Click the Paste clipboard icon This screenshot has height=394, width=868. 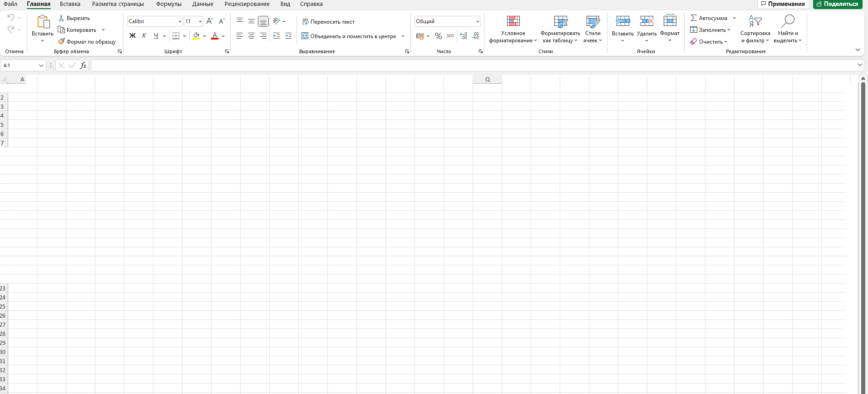[x=43, y=22]
